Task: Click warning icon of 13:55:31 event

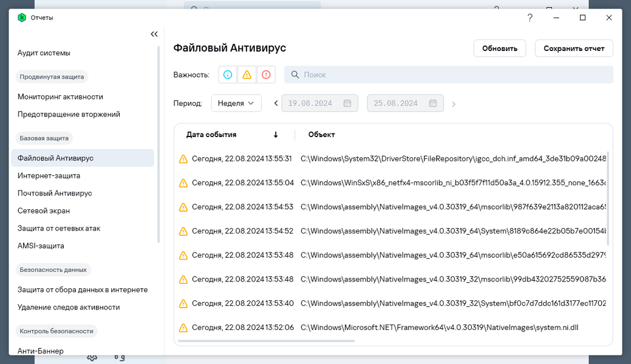Action: coord(183,159)
